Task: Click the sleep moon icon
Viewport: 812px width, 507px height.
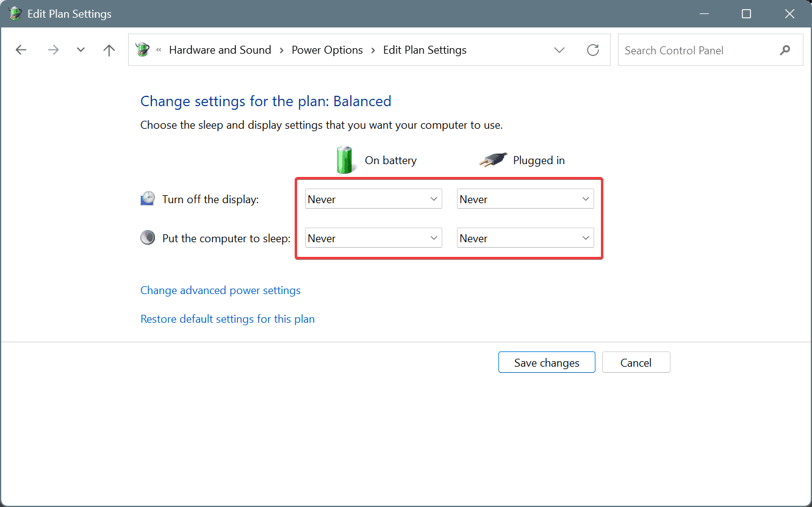Action: 148,238
